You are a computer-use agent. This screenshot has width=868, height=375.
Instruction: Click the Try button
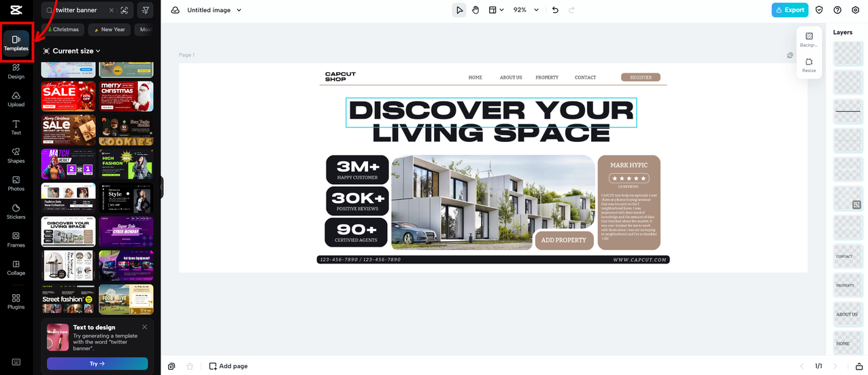pyautogui.click(x=97, y=363)
